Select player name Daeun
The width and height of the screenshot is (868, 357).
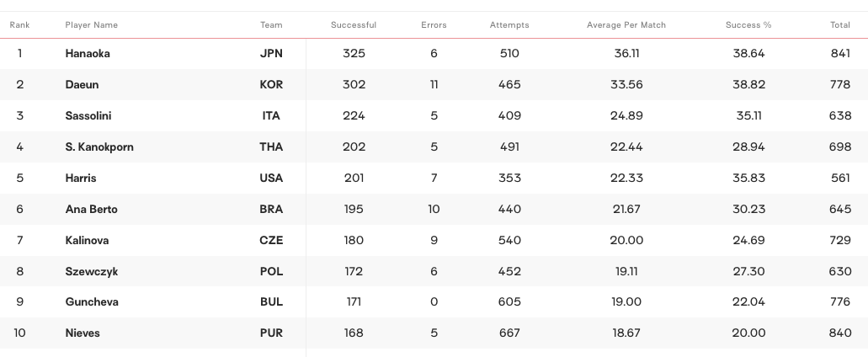click(81, 85)
